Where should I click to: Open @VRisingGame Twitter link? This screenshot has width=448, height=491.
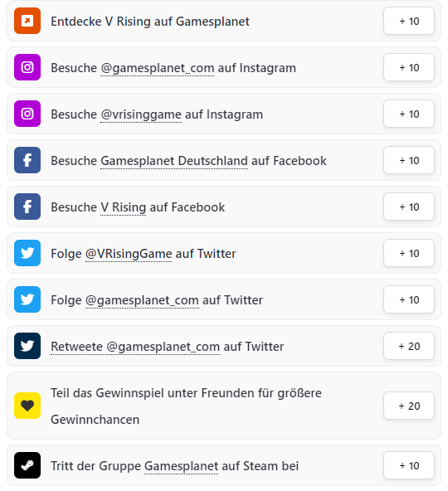pos(129,254)
